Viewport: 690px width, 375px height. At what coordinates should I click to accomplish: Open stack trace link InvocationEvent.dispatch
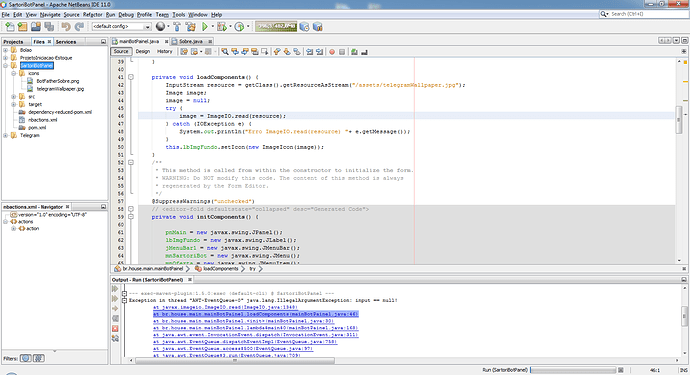pos(256,335)
